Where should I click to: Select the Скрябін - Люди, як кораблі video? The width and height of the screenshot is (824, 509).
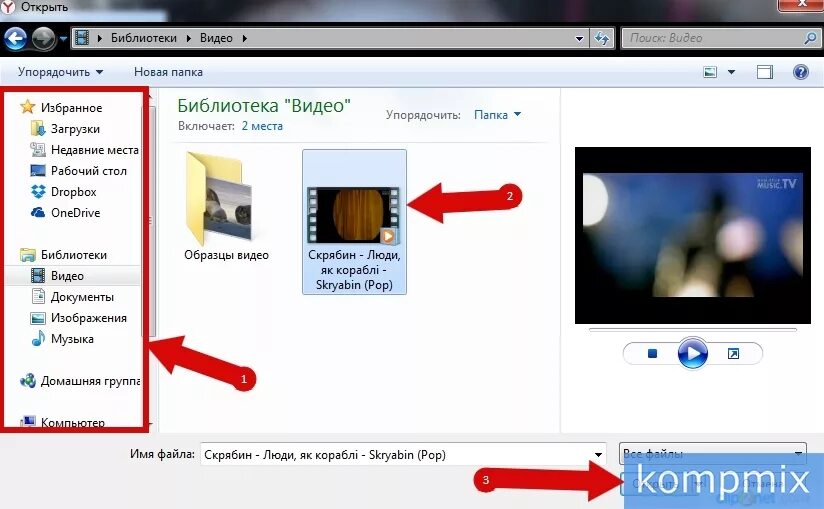[x=354, y=222]
